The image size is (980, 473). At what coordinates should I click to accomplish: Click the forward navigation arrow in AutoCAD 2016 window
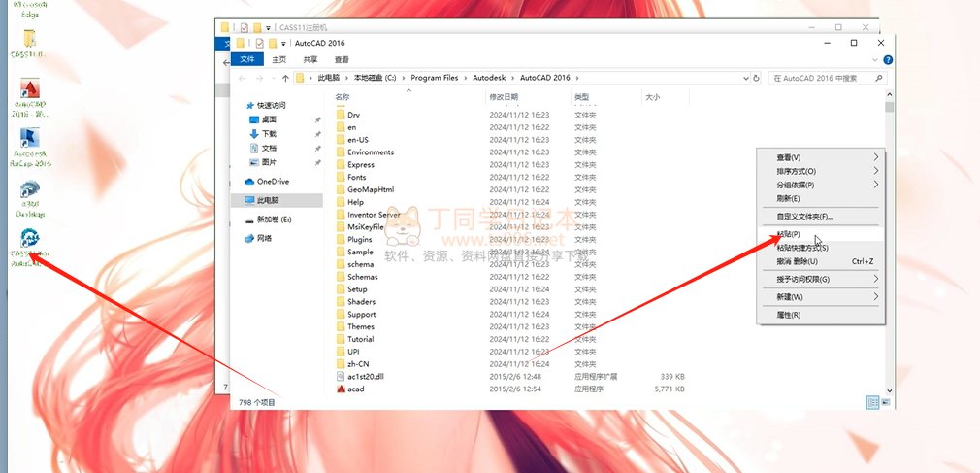[260, 79]
